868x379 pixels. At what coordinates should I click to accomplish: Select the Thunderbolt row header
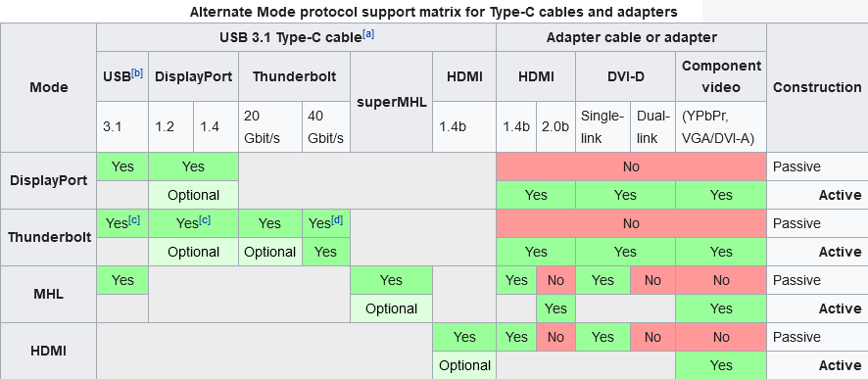tap(49, 237)
